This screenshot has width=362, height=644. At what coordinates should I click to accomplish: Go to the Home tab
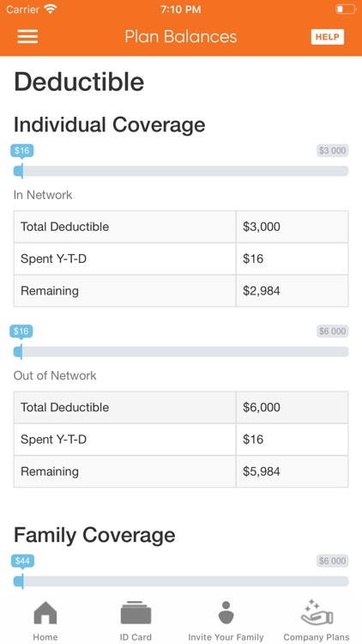(45, 621)
